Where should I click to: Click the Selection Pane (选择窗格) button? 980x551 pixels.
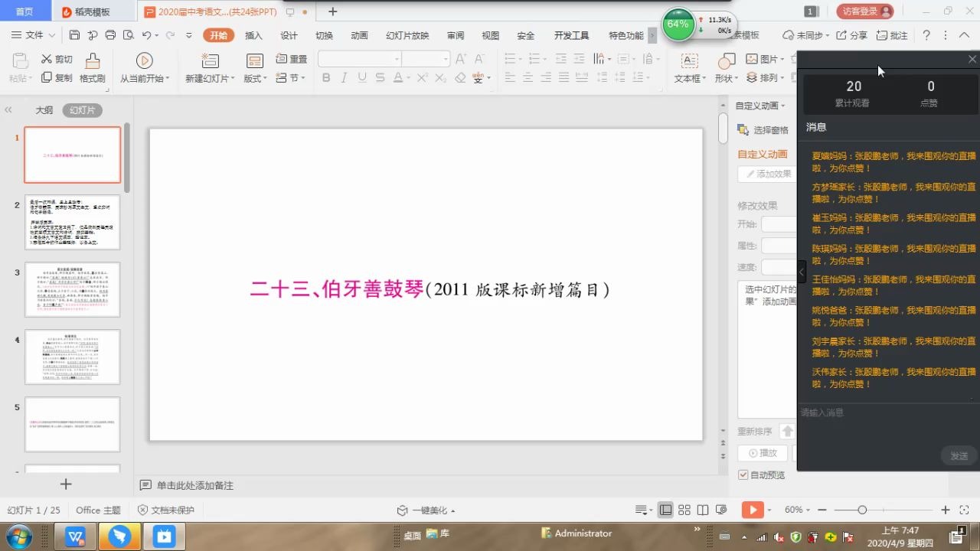[763, 130]
